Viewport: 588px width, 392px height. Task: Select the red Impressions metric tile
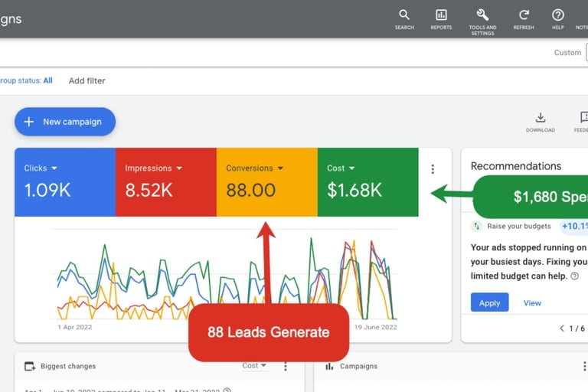coord(166,182)
